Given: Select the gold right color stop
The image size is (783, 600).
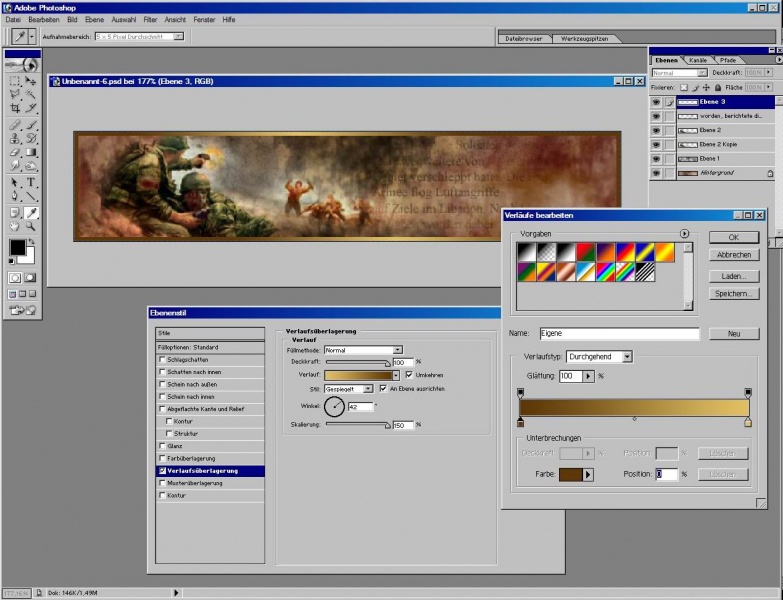Looking at the screenshot, I should [x=748, y=422].
